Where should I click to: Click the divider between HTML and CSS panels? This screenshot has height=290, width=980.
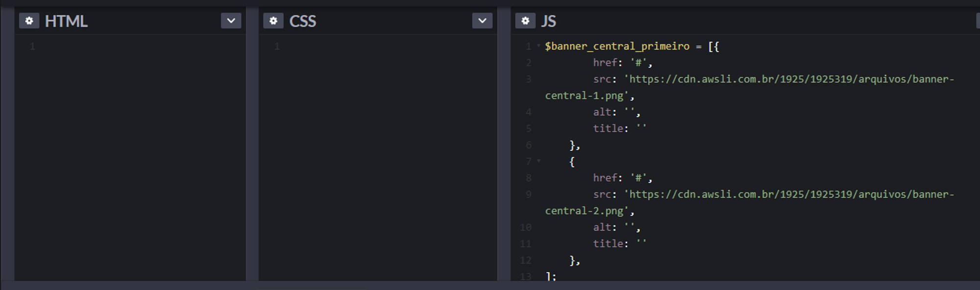pyautogui.click(x=252, y=147)
